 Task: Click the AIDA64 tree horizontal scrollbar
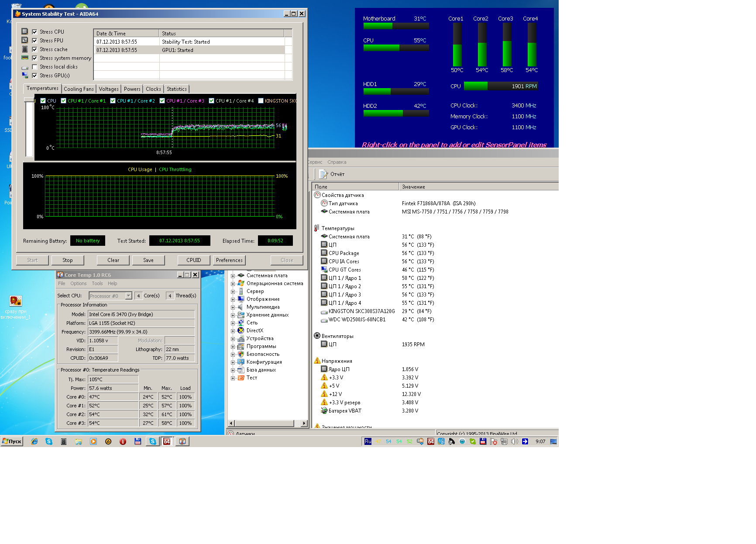(x=268, y=423)
